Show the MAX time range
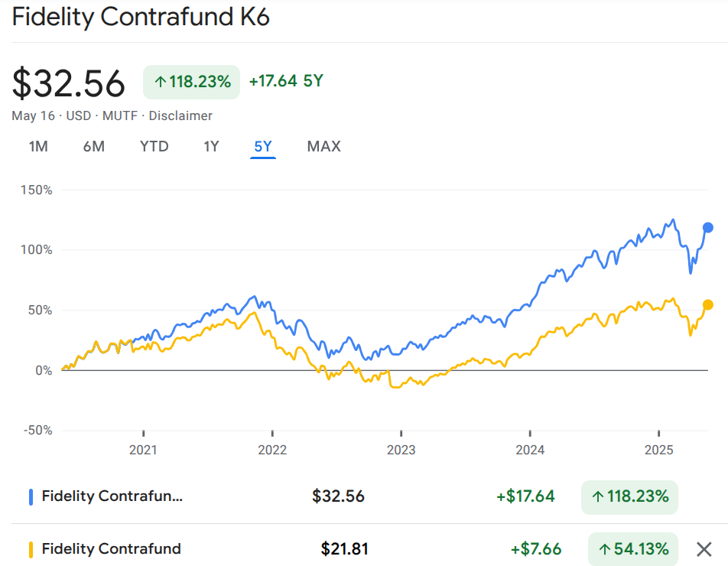 324,147
